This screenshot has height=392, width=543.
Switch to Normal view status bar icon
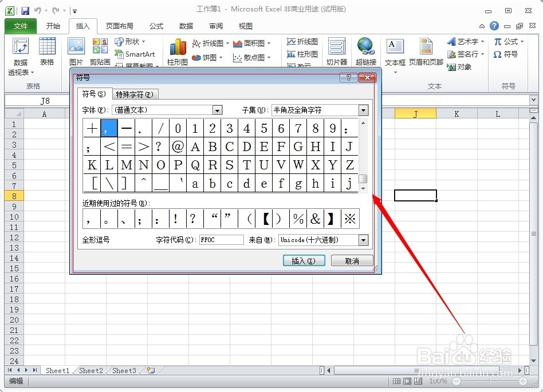[397, 381]
